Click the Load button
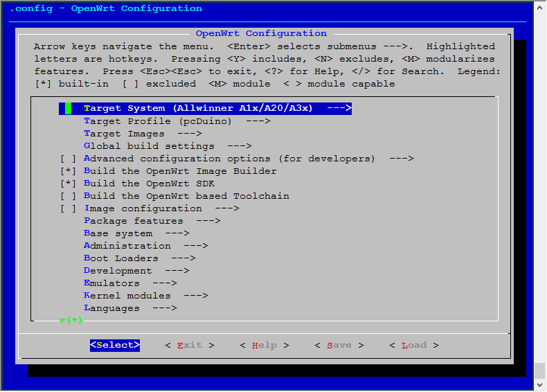Image resolution: width=547 pixels, height=392 pixels. (x=414, y=345)
